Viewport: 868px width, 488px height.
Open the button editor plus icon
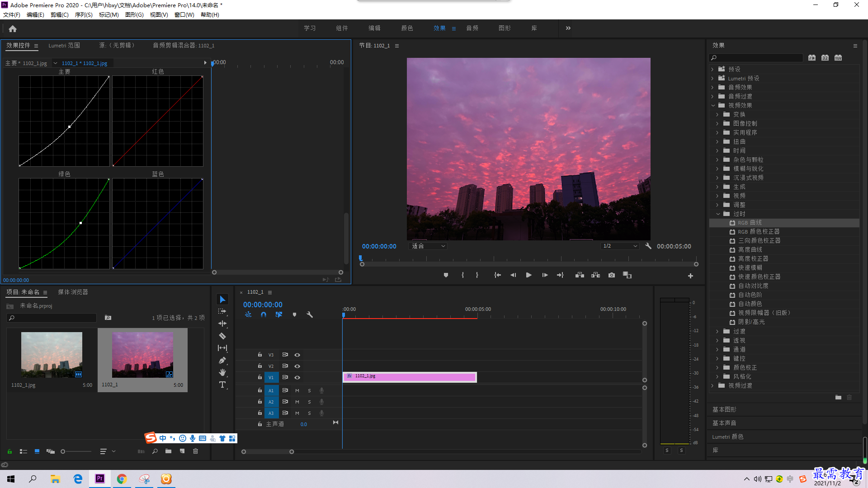[690, 276]
